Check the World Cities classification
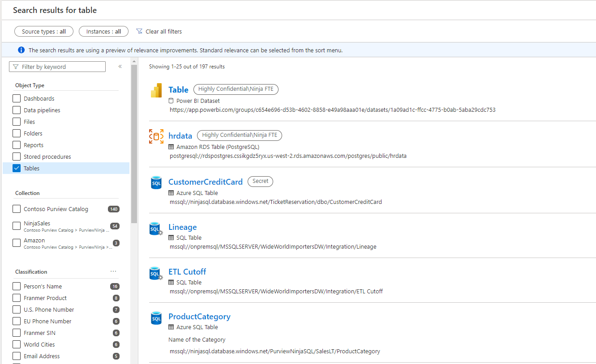 tap(17, 344)
